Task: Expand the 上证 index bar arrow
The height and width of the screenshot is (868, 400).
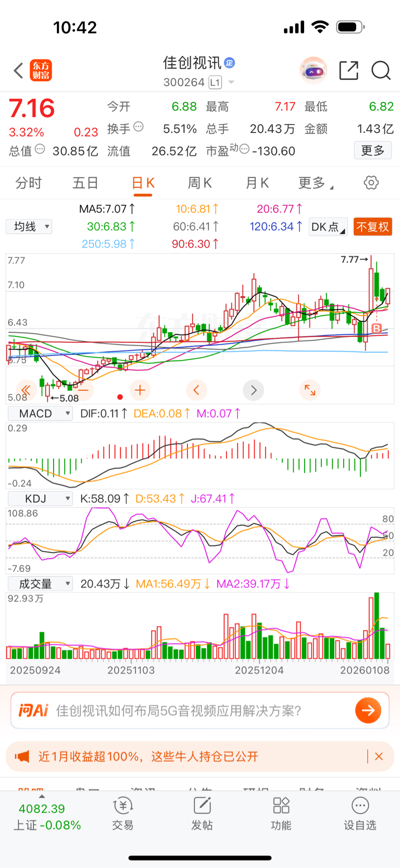Action: point(42,797)
